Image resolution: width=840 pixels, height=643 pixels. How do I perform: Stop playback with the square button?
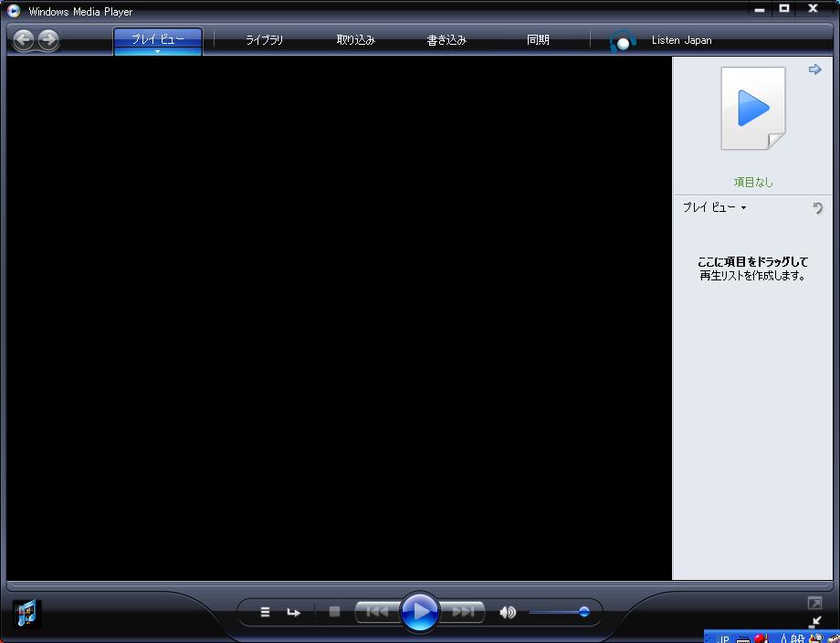click(x=334, y=611)
